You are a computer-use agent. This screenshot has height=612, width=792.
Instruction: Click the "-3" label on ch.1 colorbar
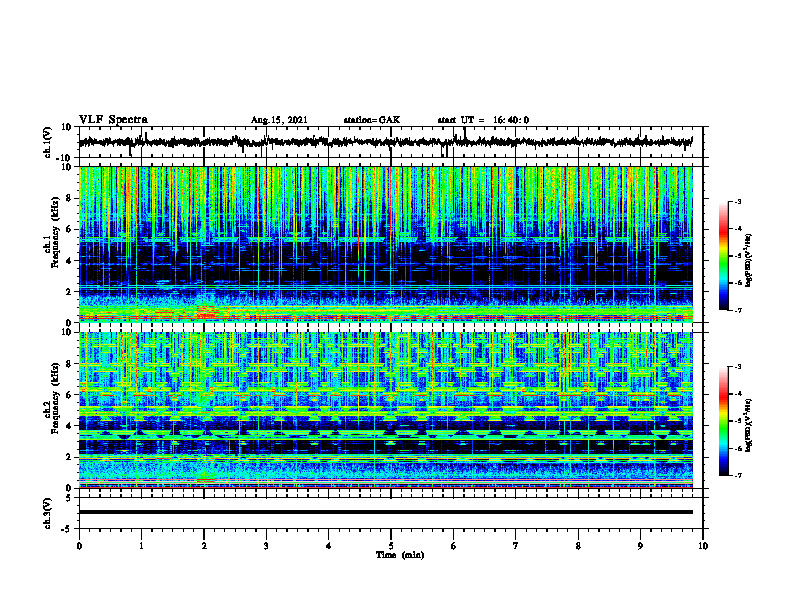coord(738,201)
